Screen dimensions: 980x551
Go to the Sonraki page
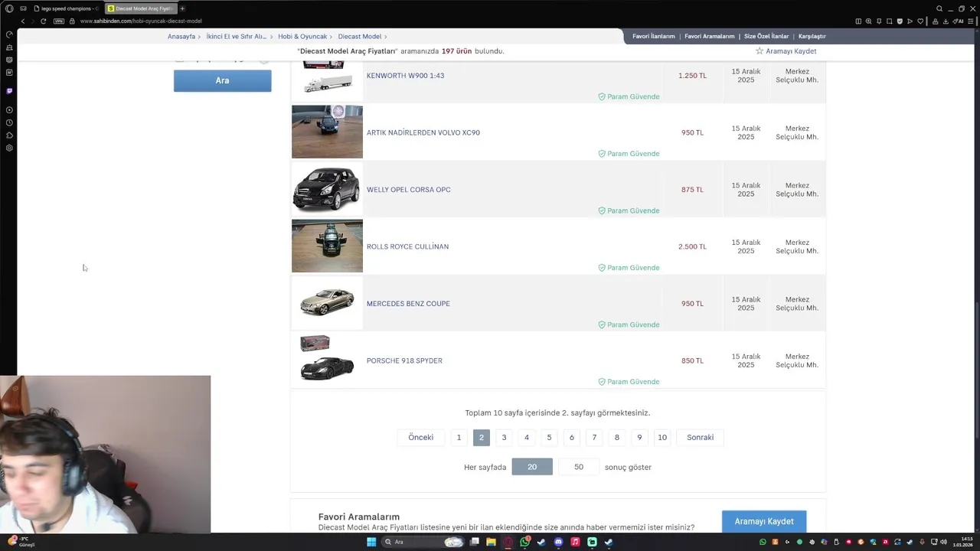(700, 437)
